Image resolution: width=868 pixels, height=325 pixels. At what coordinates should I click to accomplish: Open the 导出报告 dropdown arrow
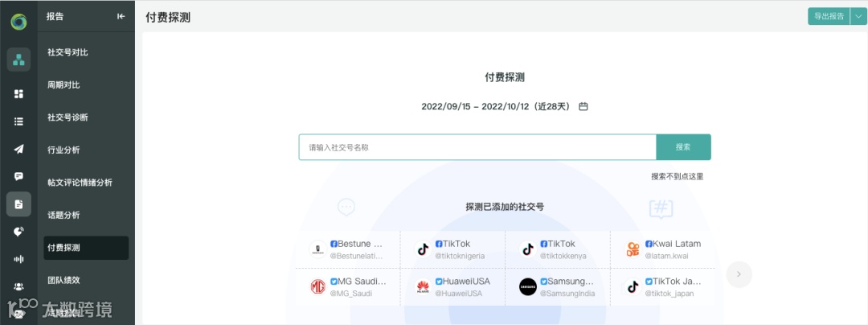point(858,17)
